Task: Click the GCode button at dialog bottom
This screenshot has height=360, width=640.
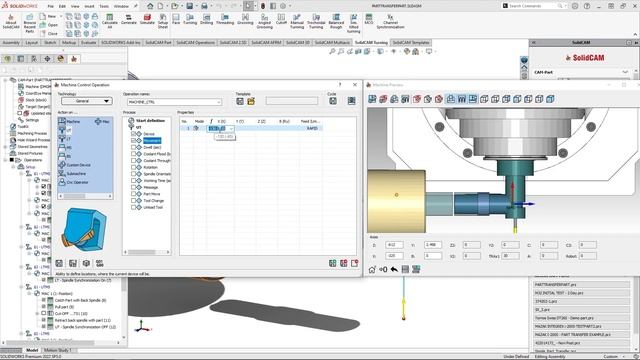Action: (100, 263)
